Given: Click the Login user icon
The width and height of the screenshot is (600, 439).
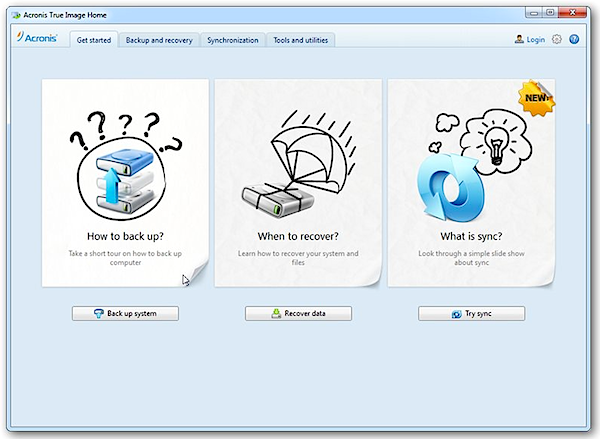Looking at the screenshot, I should (519, 39).
